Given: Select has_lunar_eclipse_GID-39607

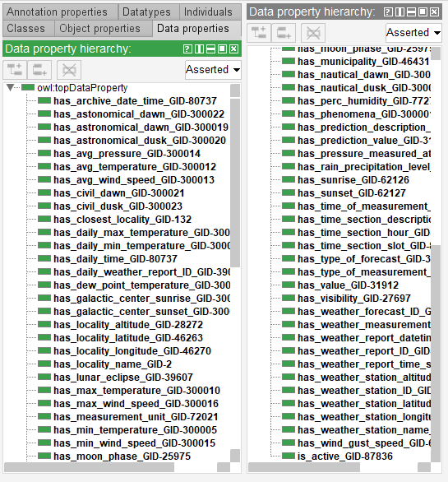Looking at the screenshot, I should click(x=123, y=378).
